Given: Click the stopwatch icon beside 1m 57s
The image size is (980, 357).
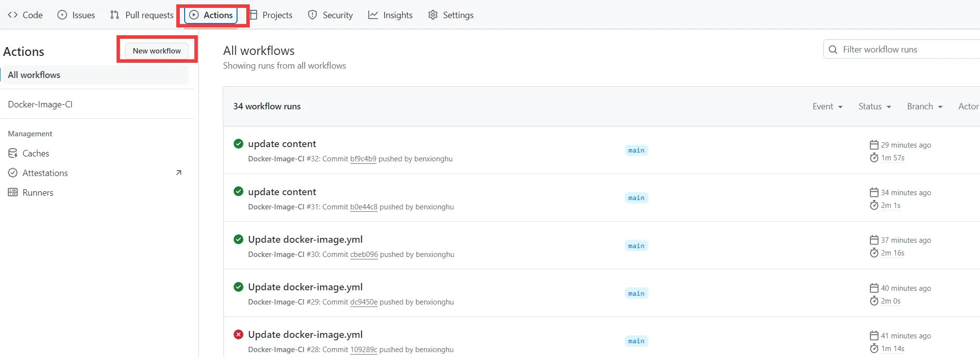Looking at the screenshot, I should point(874,157).
